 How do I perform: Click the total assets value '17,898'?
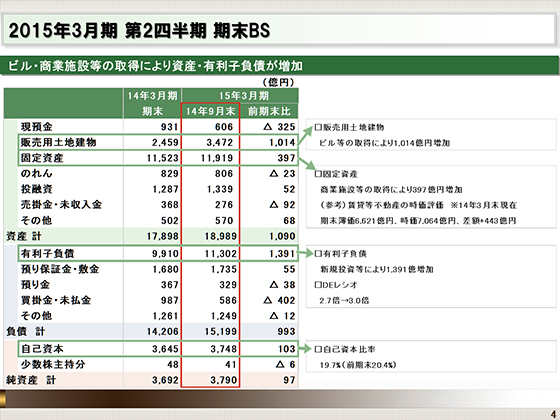point(162,236)
